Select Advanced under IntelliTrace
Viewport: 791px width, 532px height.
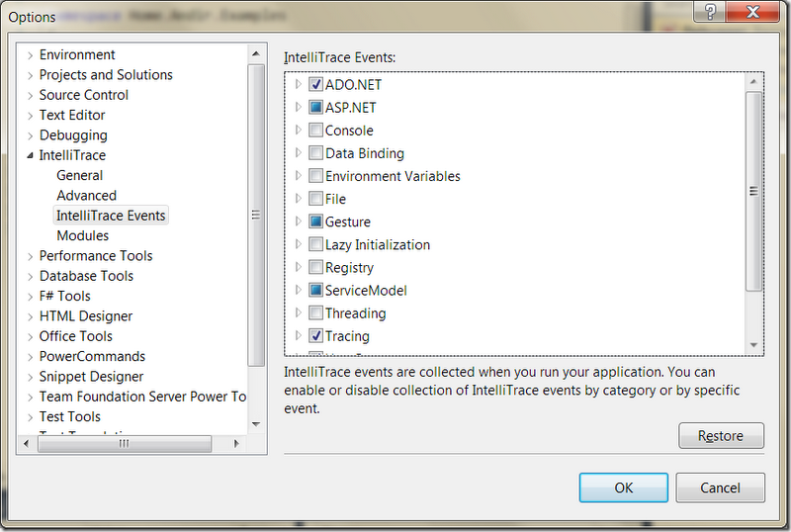pyautogui.click(x=86, y=196)
